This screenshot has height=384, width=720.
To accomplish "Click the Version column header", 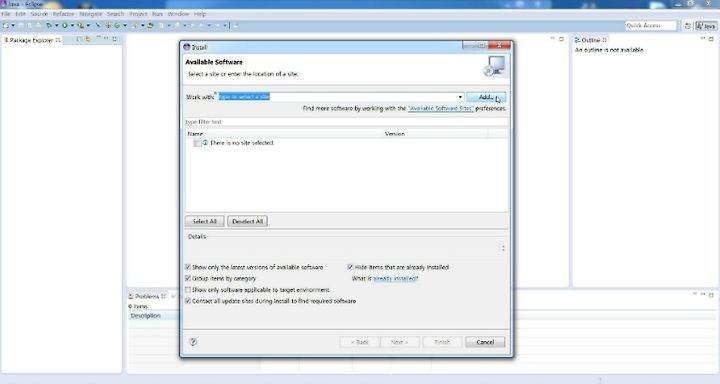I will point(435,134).
